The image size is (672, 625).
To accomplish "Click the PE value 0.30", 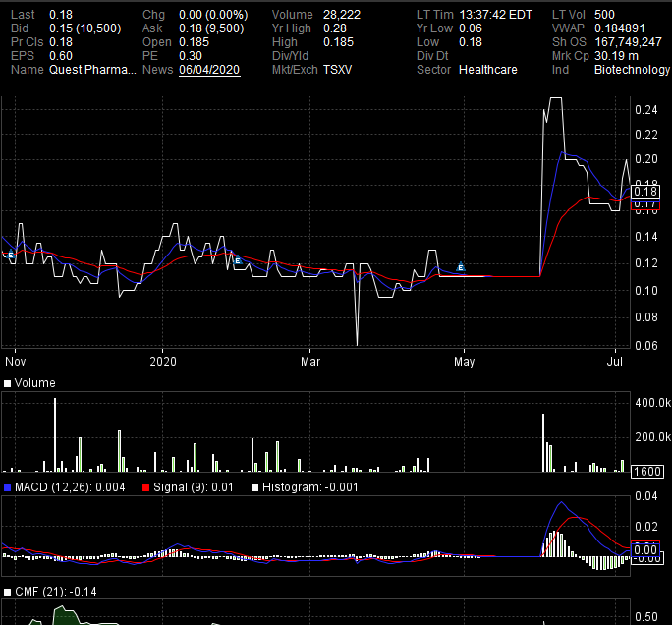I will click(x=191, y=56).
